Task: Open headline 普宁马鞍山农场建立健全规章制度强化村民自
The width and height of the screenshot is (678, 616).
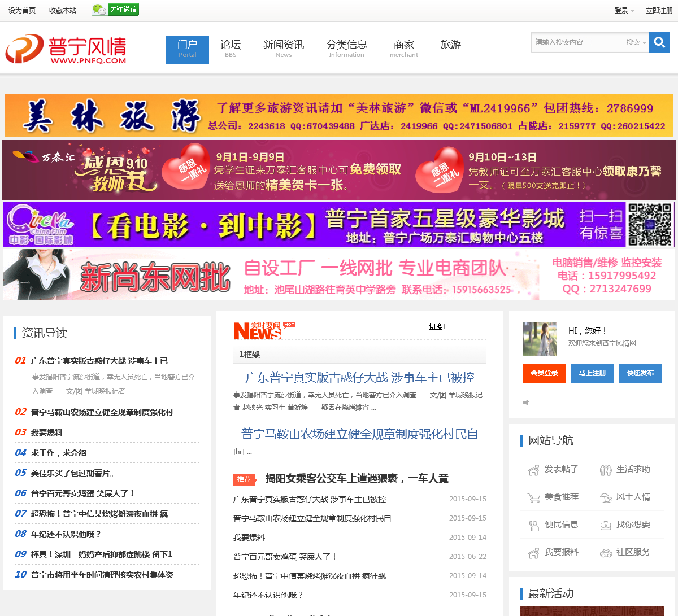Action: coord(359,434)
